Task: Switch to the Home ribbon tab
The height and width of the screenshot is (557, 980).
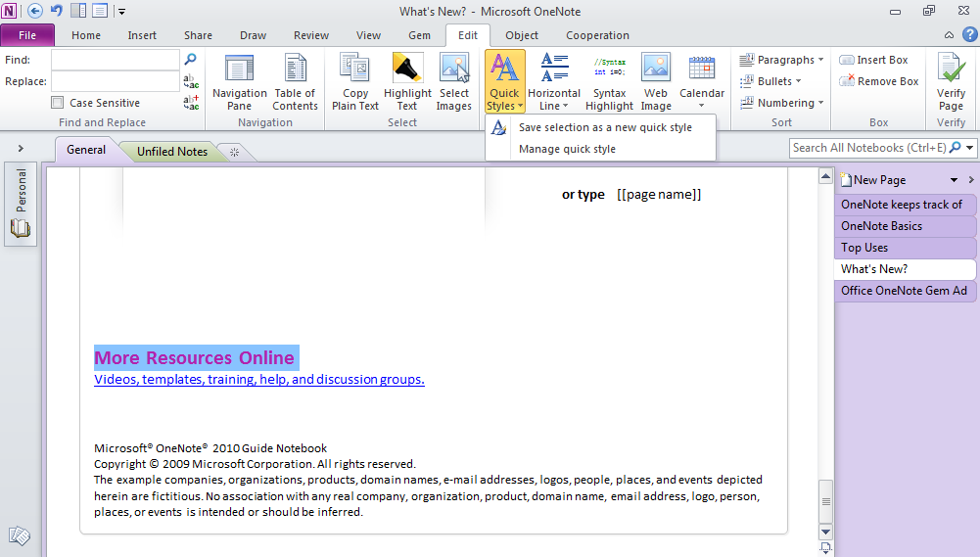Action: 86,35
